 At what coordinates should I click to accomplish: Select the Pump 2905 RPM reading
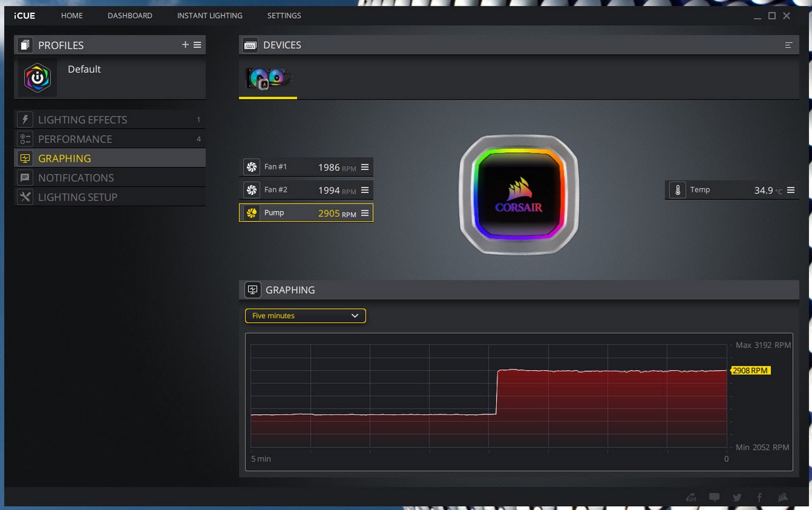click(x=337, y=213)
